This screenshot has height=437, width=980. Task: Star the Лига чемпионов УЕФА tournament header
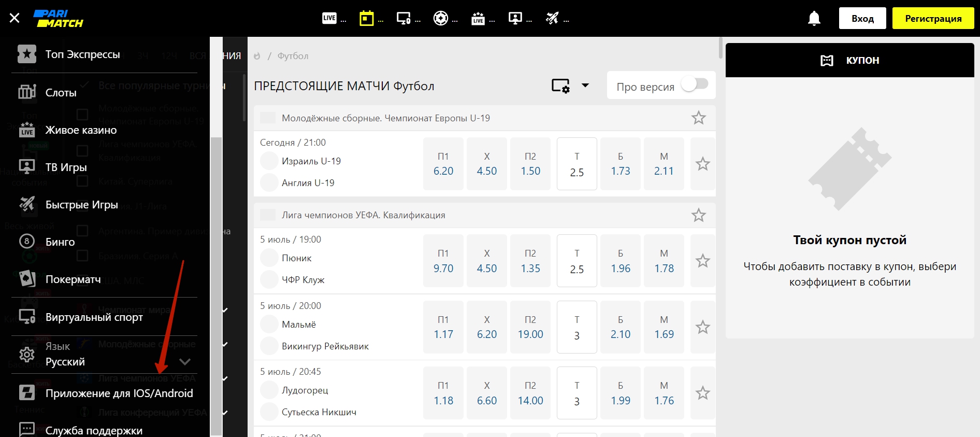pyautogui.click(x=698, y=215)
